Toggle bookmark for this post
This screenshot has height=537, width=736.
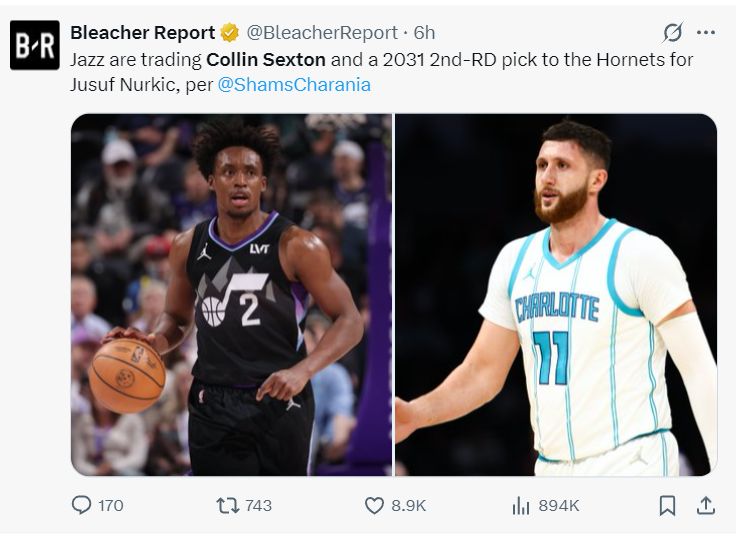coord(667,505)
